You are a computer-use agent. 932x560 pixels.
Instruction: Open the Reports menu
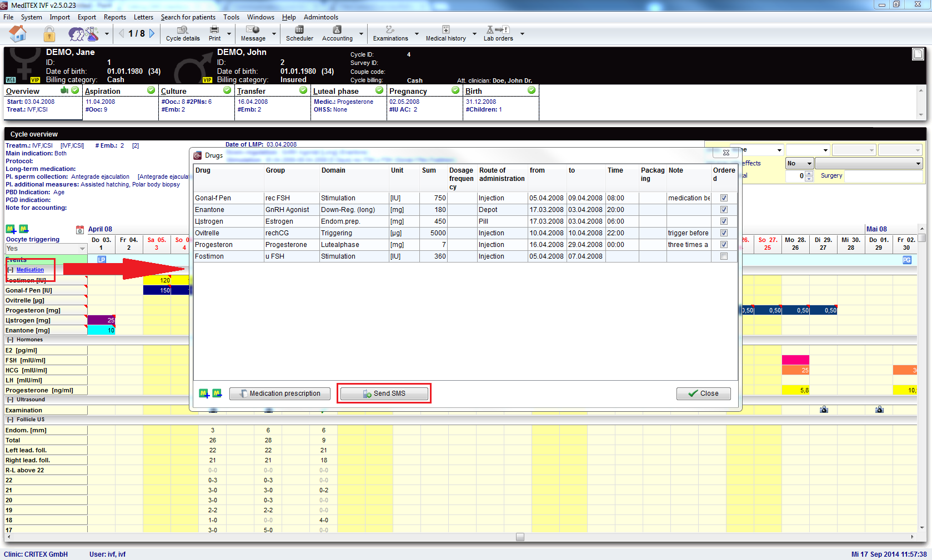pyautogui.click(x=115, y=17)
